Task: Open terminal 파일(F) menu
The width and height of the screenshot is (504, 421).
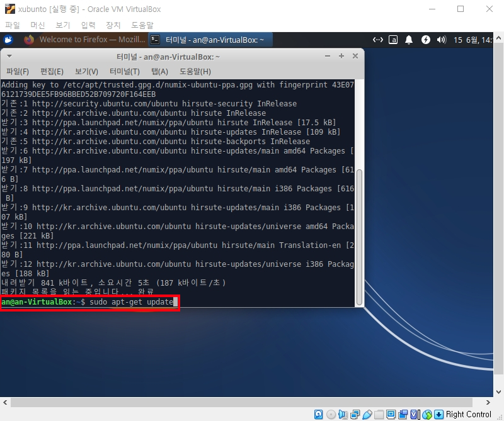Action: pyautogui.click(x=18, y=71)
